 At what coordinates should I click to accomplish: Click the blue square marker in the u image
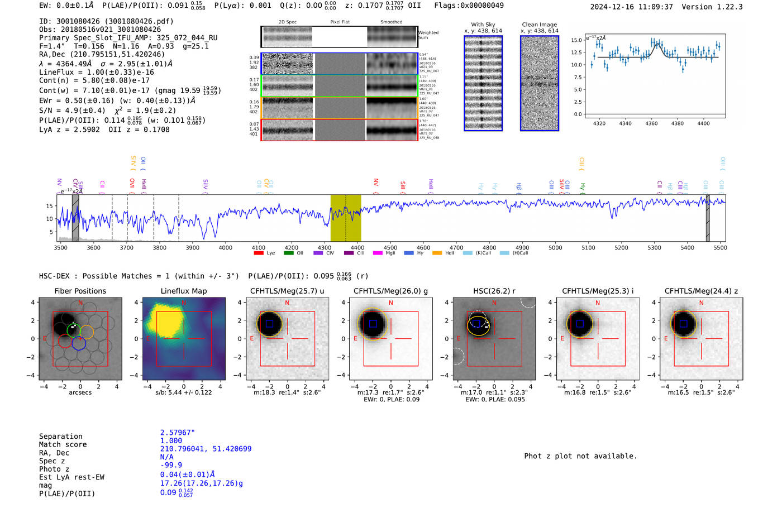coord(270,324)
